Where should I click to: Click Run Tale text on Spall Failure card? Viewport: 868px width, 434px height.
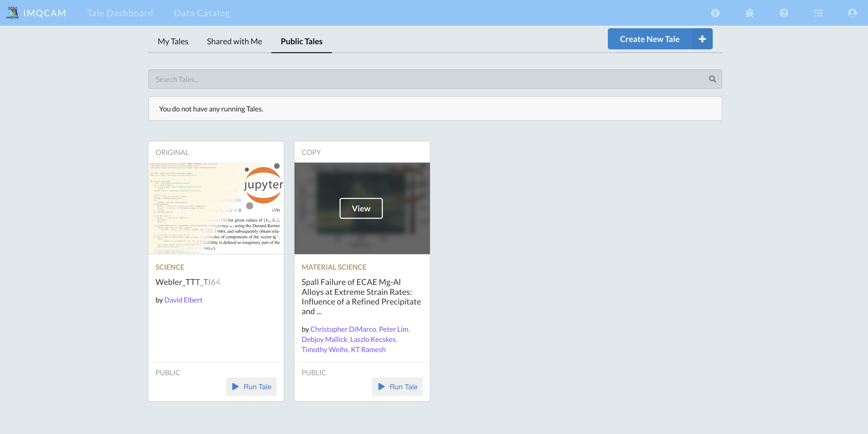click(x=403, y=386)
